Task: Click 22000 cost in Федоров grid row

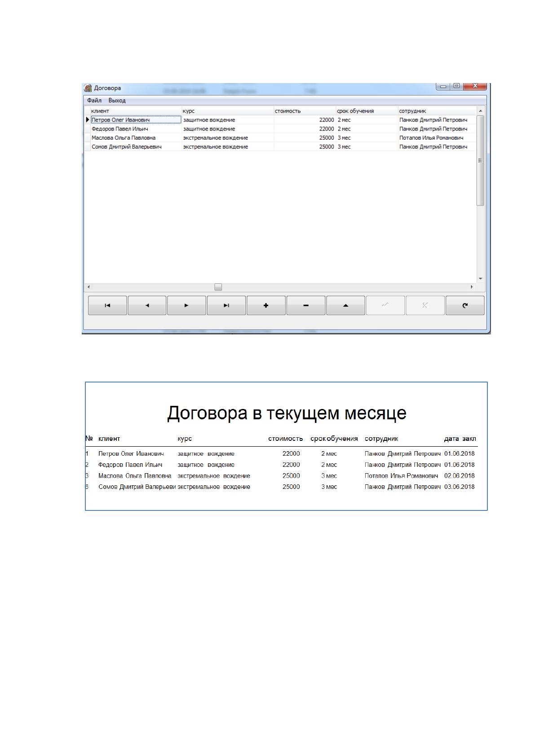Action: pos(305,129)
